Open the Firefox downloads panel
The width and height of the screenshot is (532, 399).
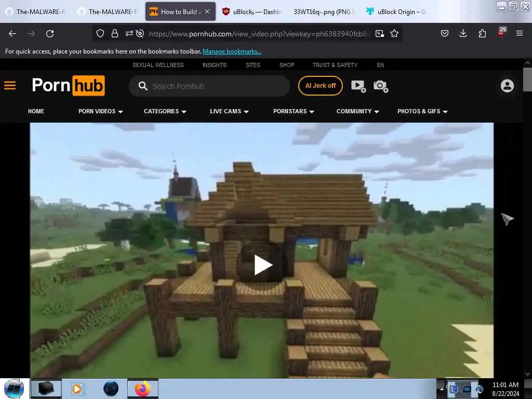(463, 34)
